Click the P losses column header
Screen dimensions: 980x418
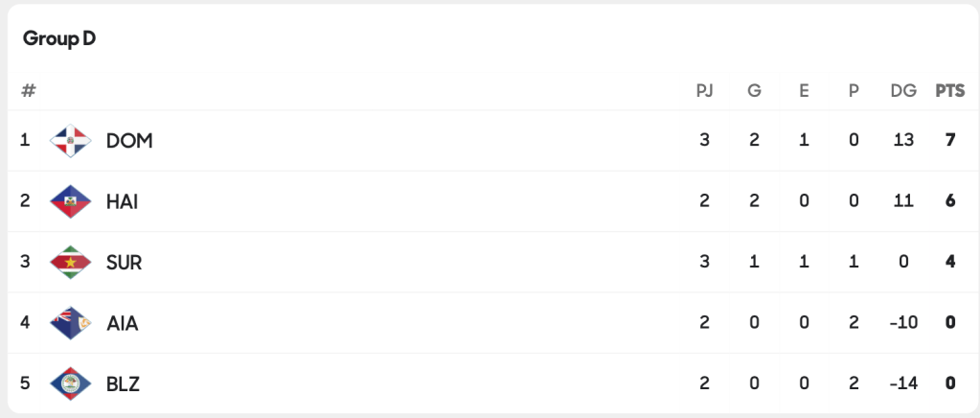pyautogui.click(x=854, y=91)
